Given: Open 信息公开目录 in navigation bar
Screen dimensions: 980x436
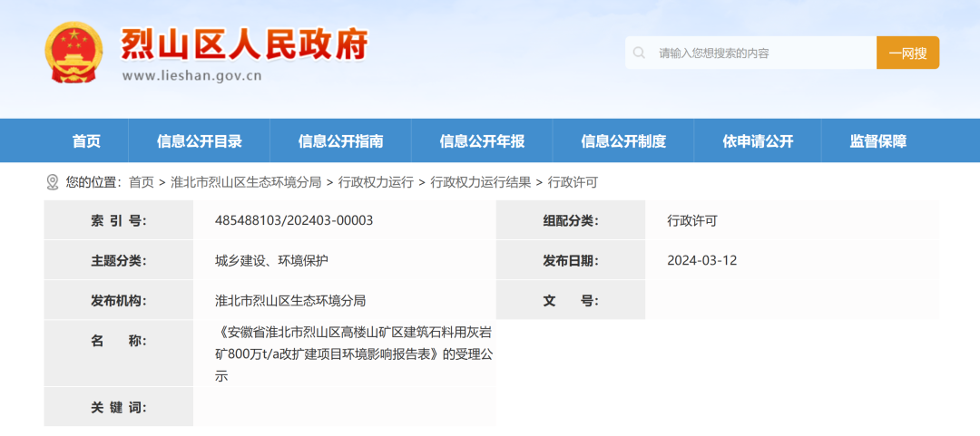Looking at the screenshot, I should [x=200, y=141].
